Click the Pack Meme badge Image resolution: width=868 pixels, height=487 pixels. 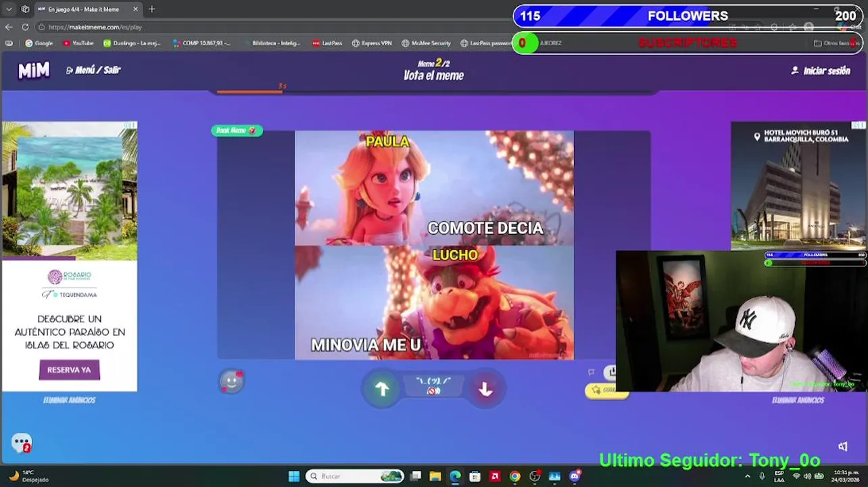[x=237, y=131]
